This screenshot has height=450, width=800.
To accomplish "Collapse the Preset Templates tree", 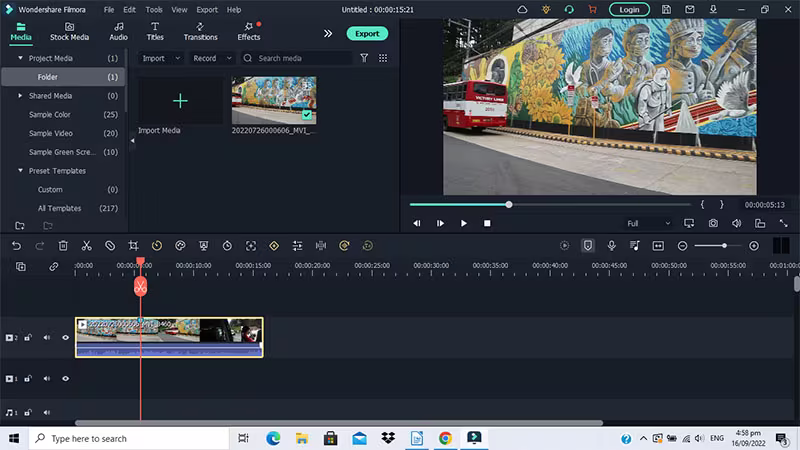I will (20, 170).
